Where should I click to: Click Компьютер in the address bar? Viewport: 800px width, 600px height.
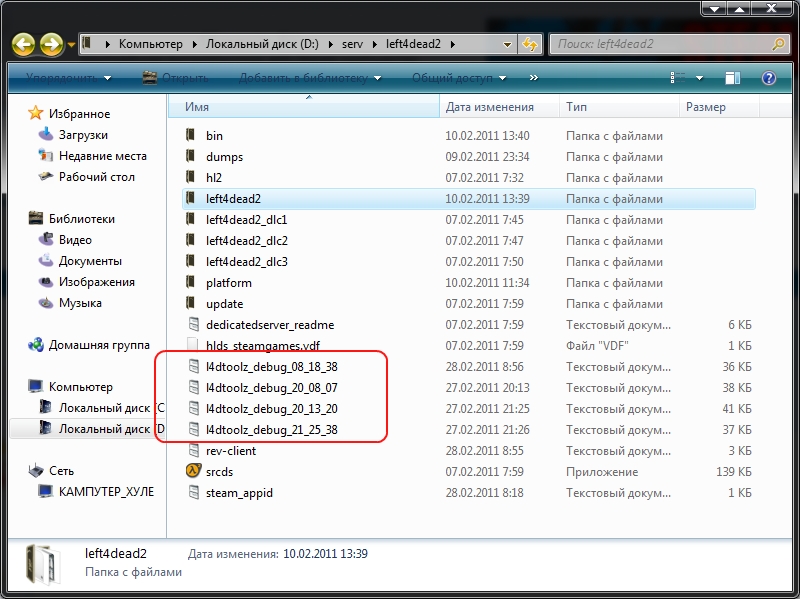[x=151, y=44]
